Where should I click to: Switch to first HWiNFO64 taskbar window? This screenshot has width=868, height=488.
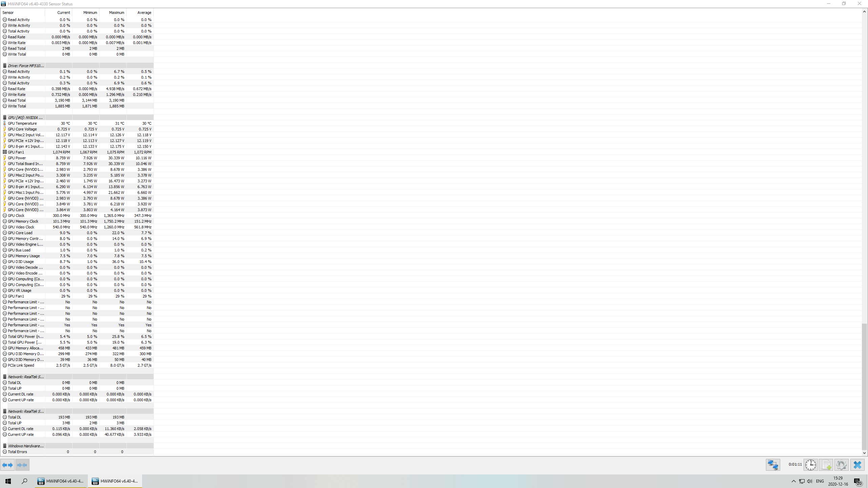[x=61, y=481]
